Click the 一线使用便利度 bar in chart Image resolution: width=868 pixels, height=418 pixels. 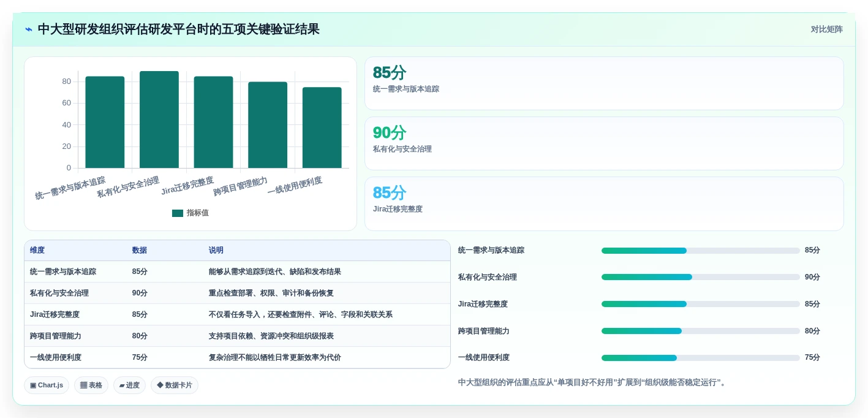click(x=322, y=127)
